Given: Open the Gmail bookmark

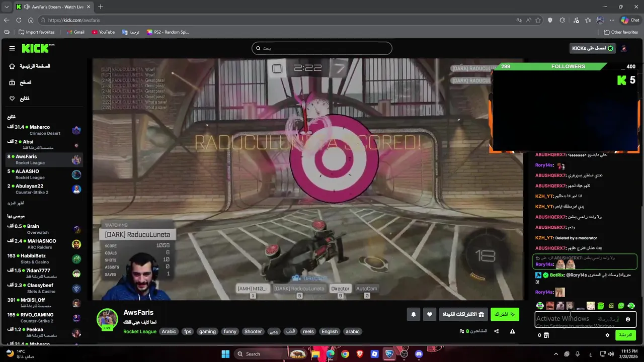Looking at the screenshot, I should 75,32.
